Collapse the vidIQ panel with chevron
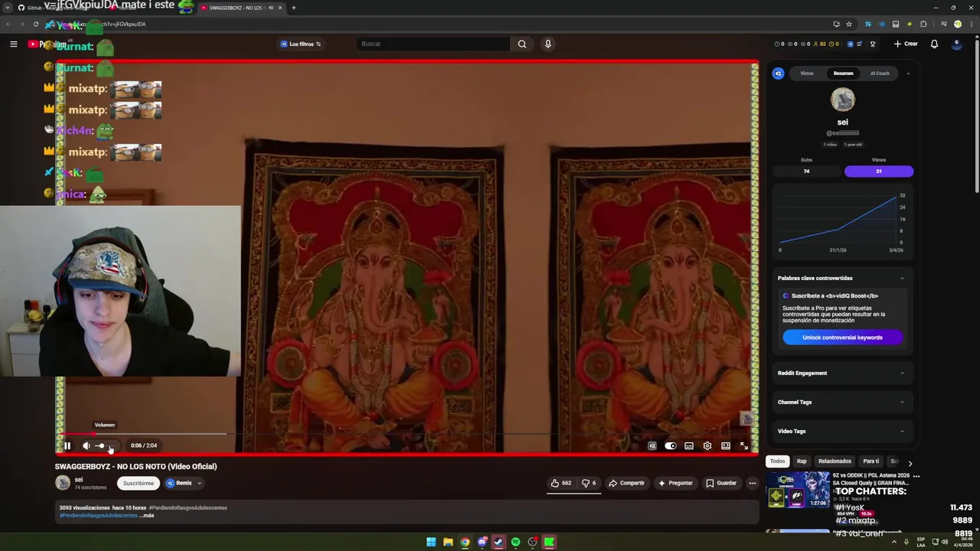Viewport: 980px width, 551px height. (908, 73)
